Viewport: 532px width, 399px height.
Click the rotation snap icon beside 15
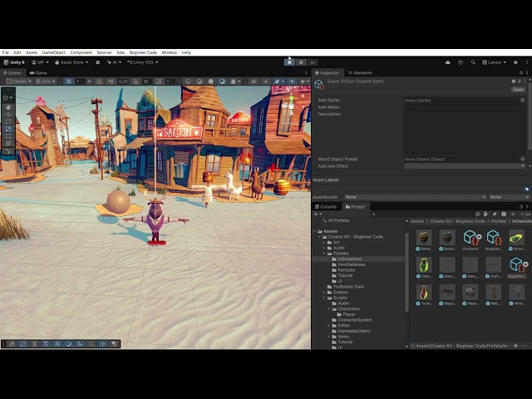click(x=135, y=81)
